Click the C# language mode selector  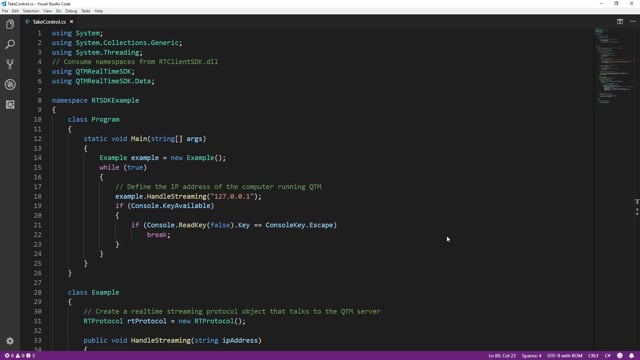pos(608,356)
